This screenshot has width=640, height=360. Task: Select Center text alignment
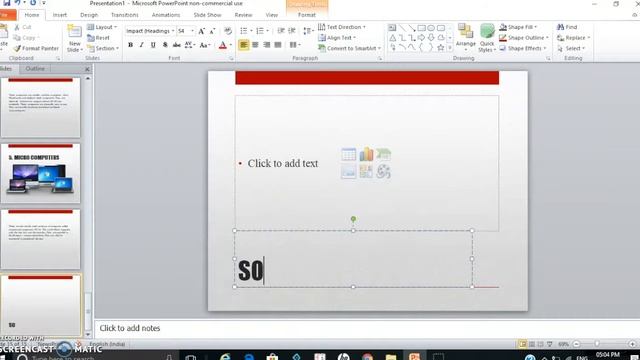(x=255, y=45)
